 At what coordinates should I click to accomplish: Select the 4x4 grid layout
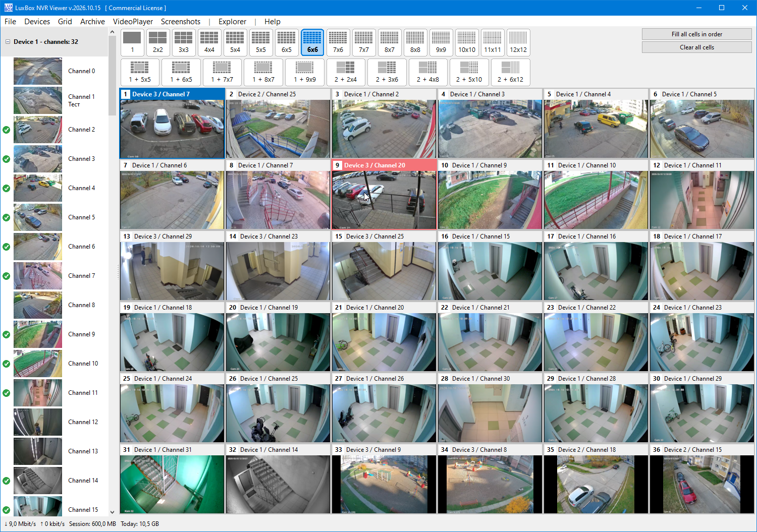[209, 42]
